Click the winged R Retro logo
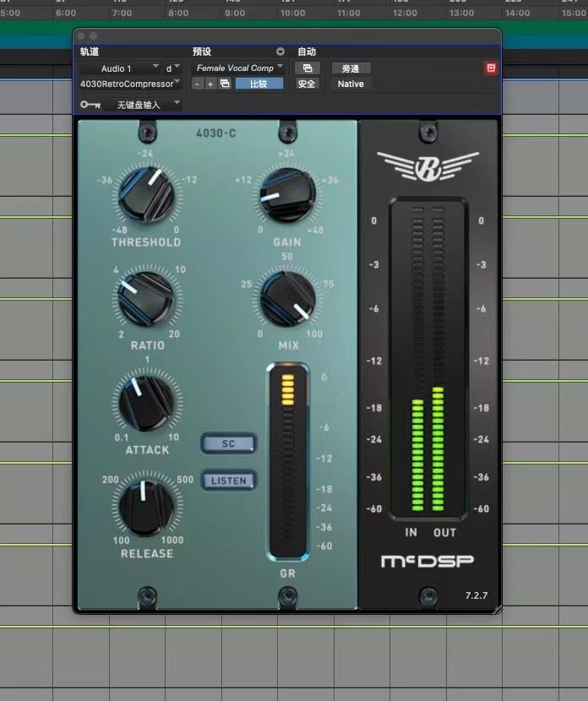588x701 pixels. (428, 166)
